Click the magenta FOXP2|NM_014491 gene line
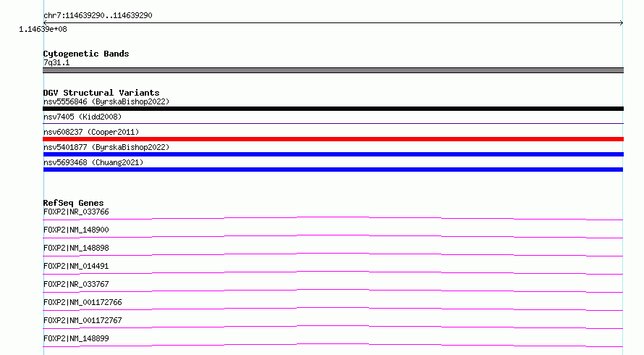 pyautogui.click(x=333, y=272)
